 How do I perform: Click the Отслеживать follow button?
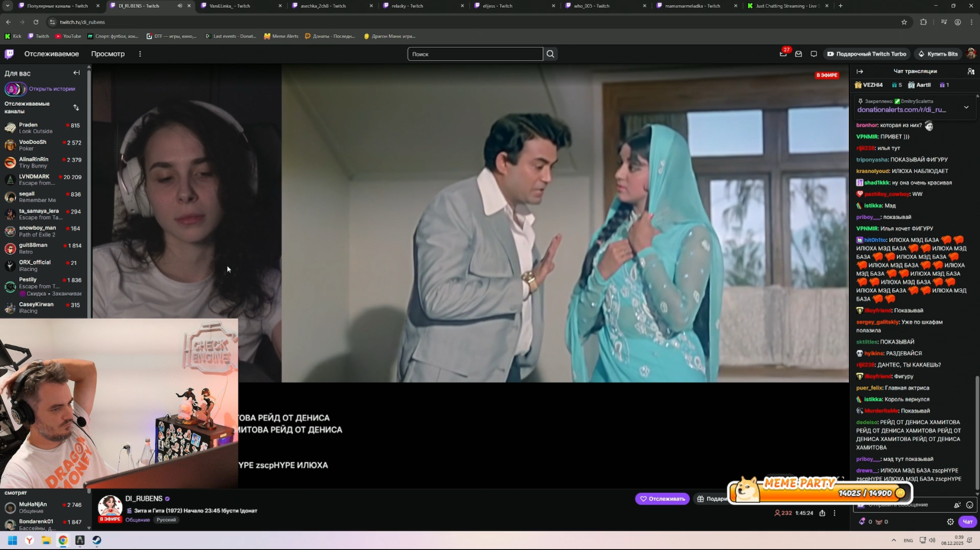pyautogui.click(x=662, y=498)
